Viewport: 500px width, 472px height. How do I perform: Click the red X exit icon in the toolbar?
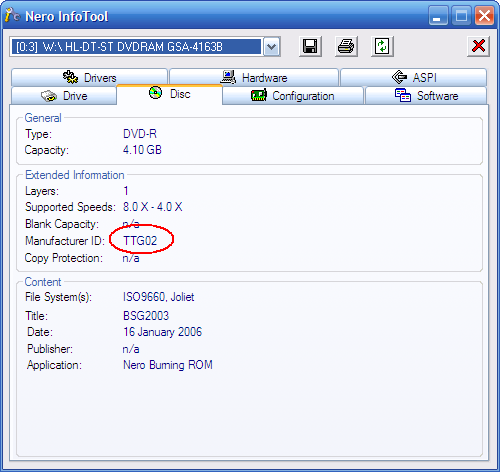pyautogui.click(x=478, y=46)
